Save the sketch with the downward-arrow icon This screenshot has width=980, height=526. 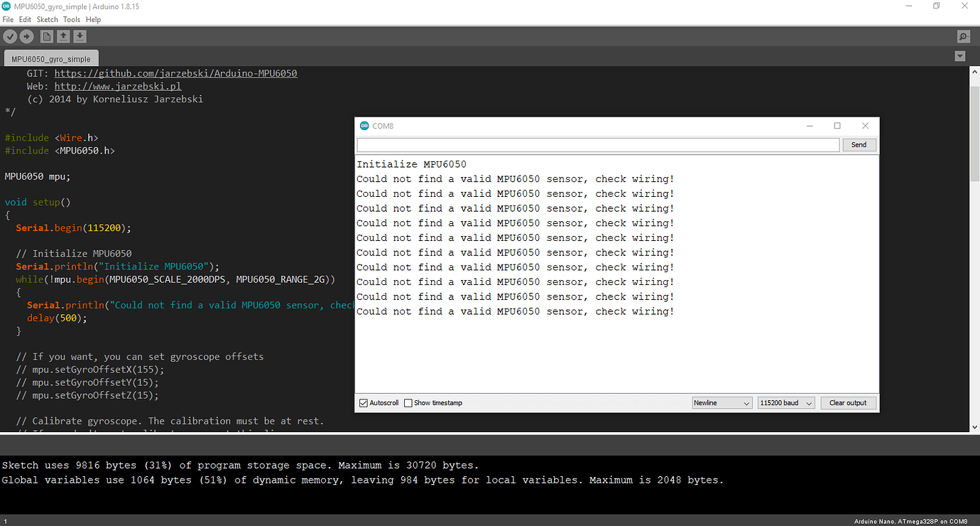coord(80,36)
